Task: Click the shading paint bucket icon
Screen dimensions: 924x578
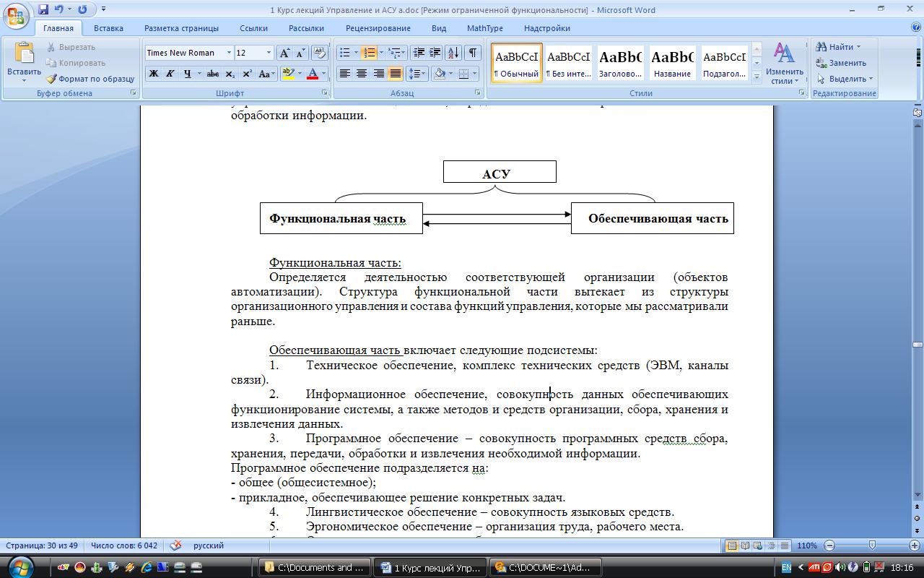Action: pos(439,74)
